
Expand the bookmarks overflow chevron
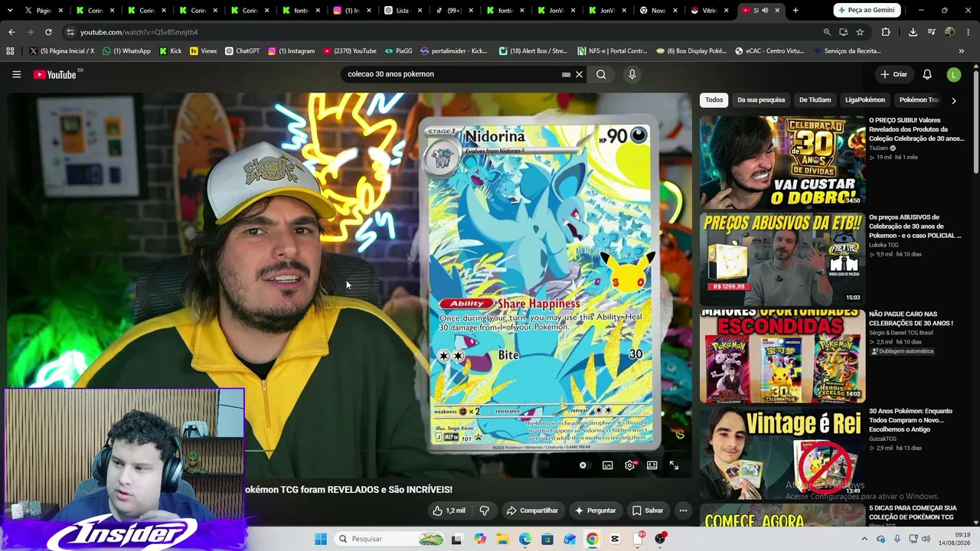[961, 51]
